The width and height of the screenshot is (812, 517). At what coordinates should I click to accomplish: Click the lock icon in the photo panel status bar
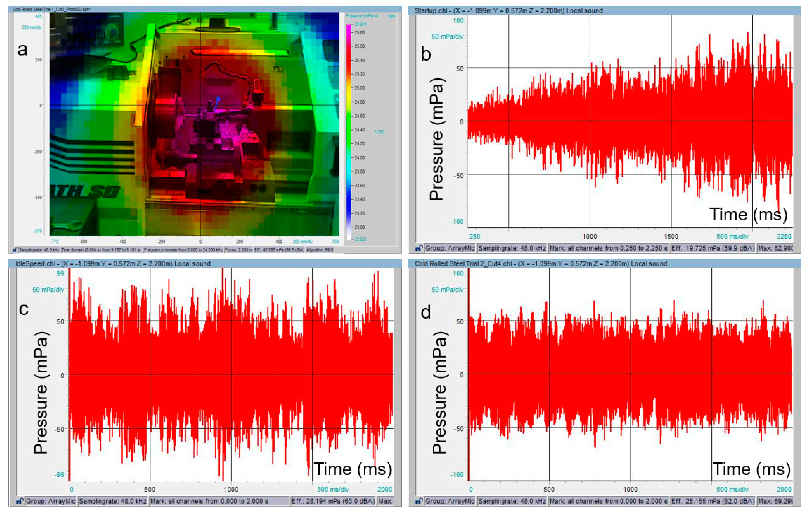(15, 250)
